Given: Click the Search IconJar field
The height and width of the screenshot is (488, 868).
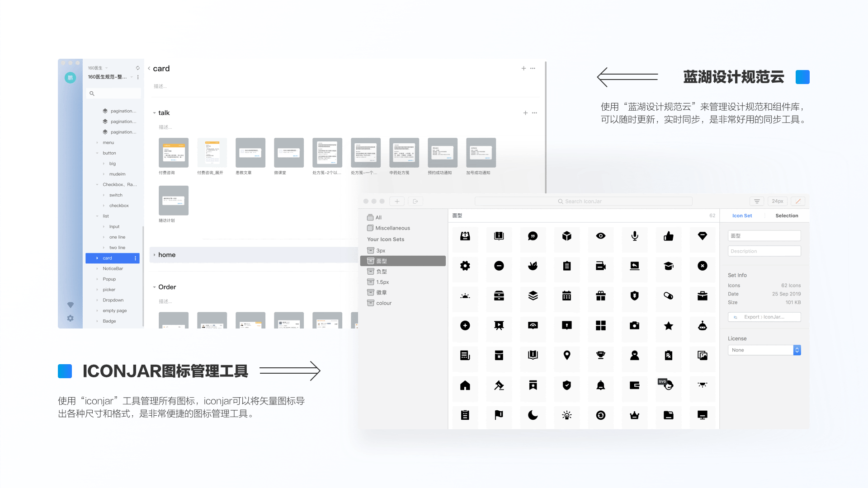Looking at the screenshot, I should [583, 202].
